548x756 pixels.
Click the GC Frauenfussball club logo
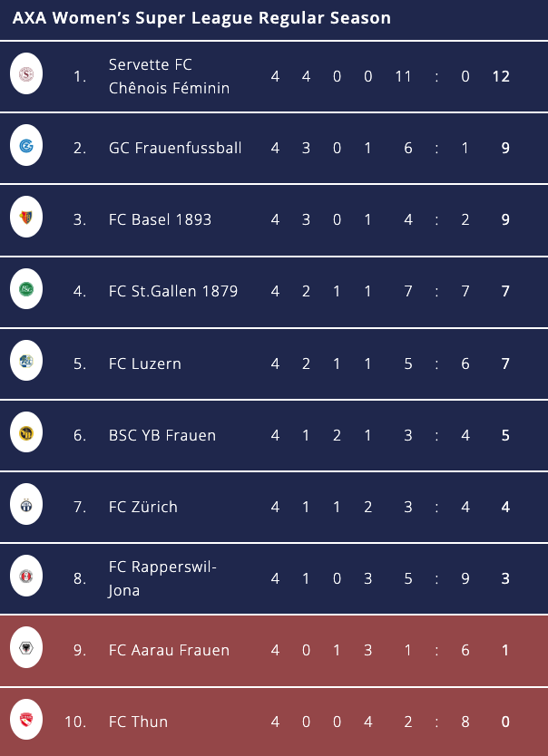(26, 147)
